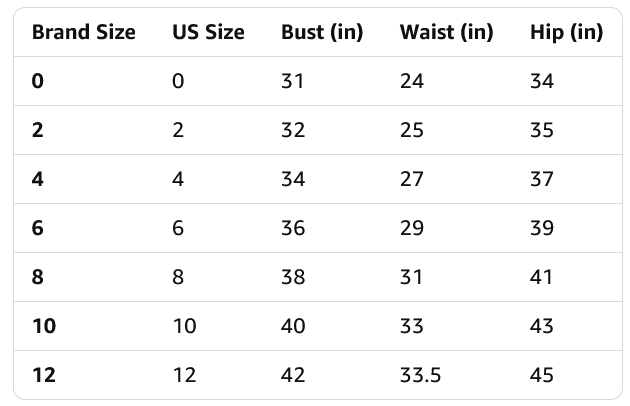Select brand size 12 row label

44,375
